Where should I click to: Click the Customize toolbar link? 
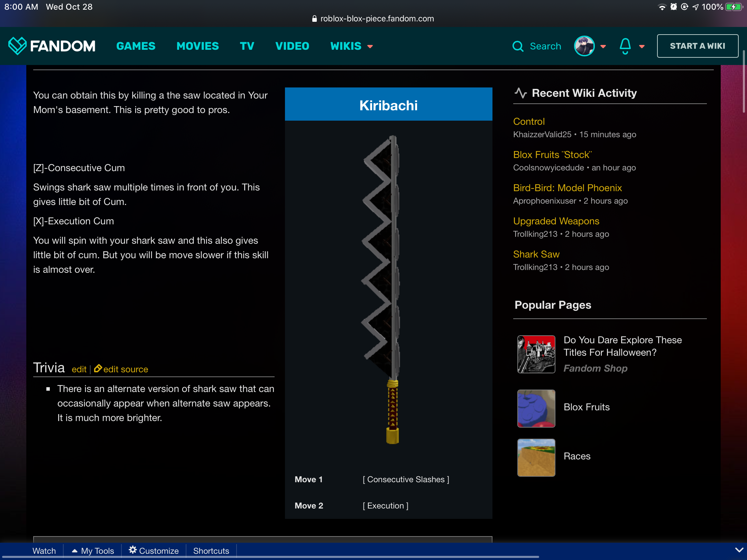tap(159, 551)
